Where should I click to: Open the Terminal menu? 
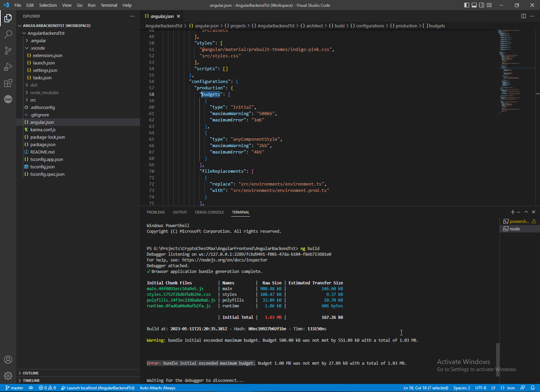pos(109,5)
